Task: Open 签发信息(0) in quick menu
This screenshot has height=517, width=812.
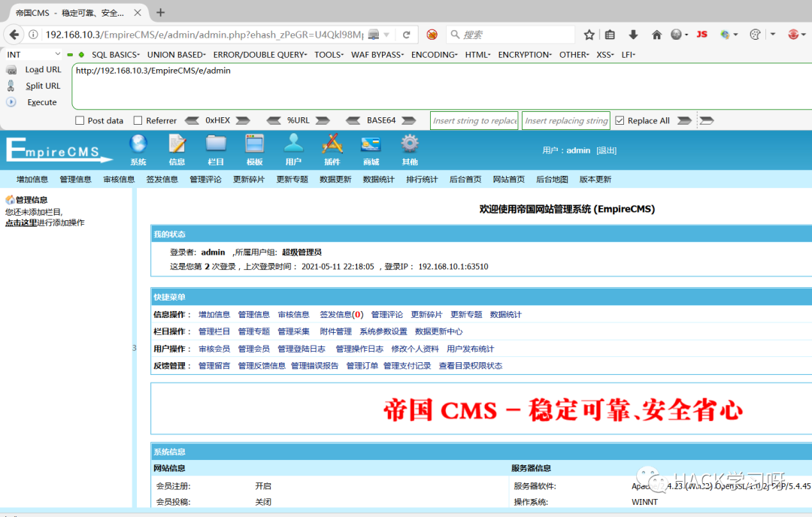Action: pos(341,315)
